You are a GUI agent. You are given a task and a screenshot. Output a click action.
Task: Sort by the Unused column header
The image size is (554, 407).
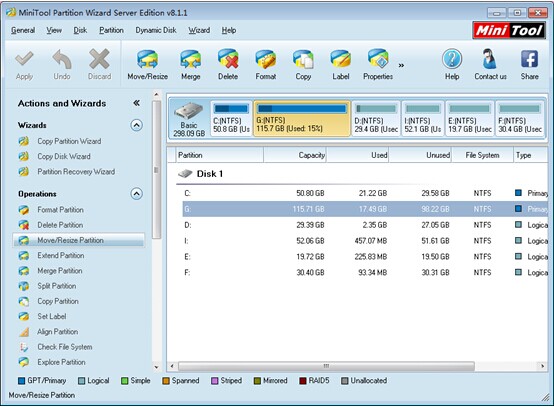[420, 155]
